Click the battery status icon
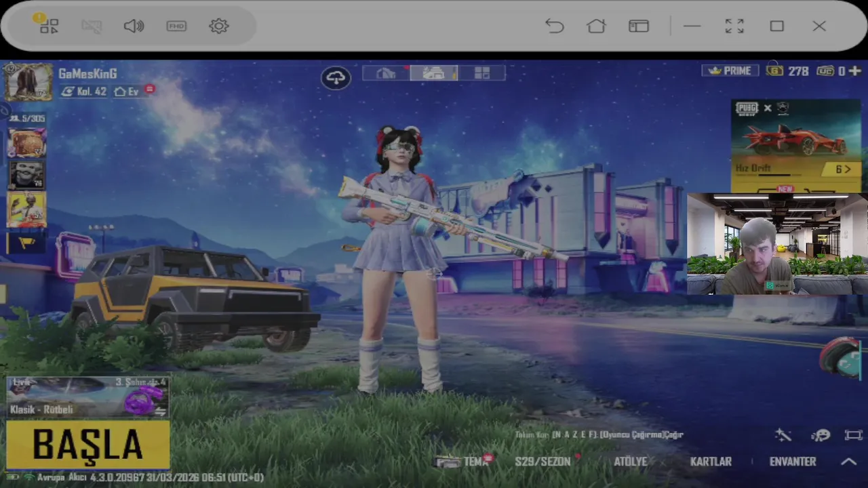 click(x=12, y=477)
